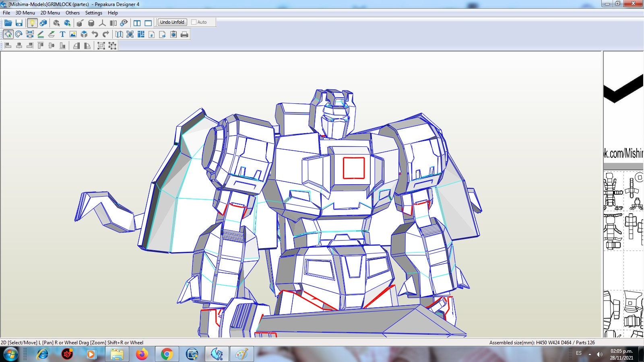Click the Print icon
644x362 pixels.
coord(185,35)
